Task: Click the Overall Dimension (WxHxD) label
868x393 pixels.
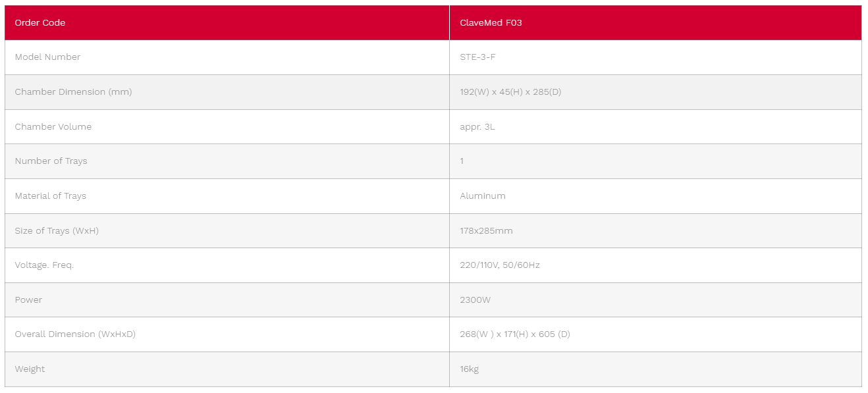Action: pyautogui.click(x=75, y=334)
